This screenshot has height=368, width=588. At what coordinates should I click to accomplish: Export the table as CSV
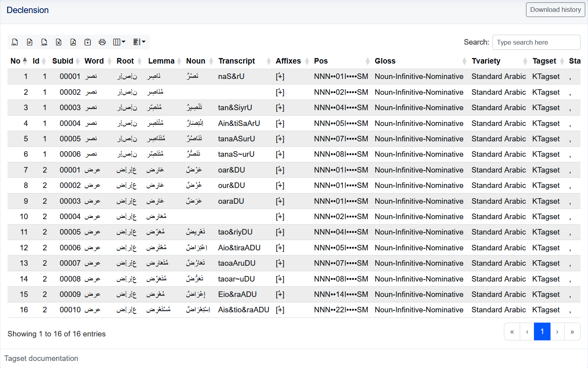click(x=15, y=42)
